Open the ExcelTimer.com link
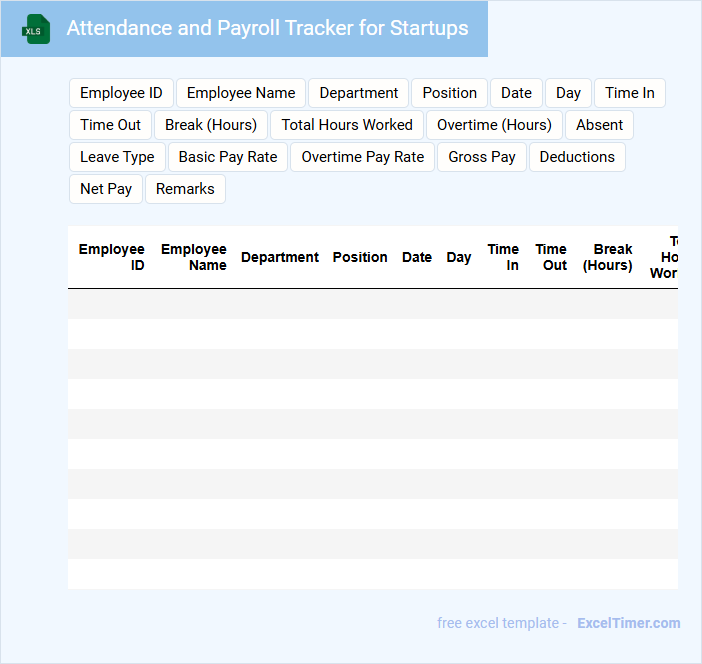702x664 pixels. tap(628, 623)
